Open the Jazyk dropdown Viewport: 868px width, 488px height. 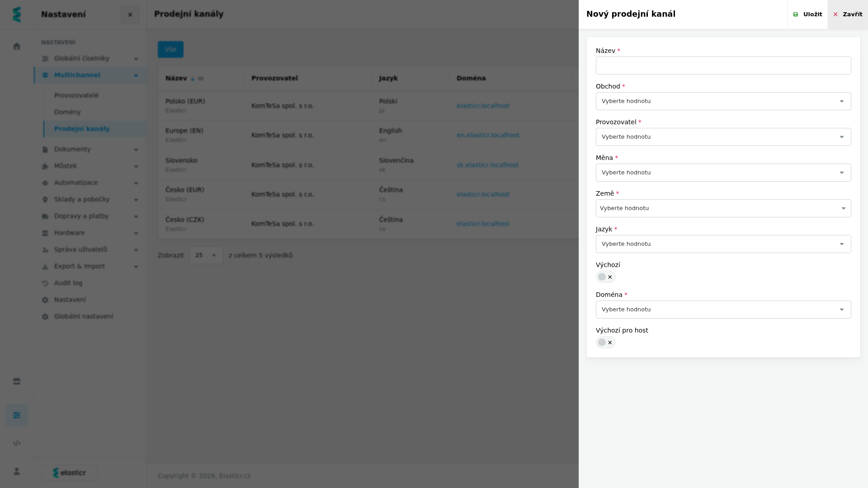pos(723,244)
